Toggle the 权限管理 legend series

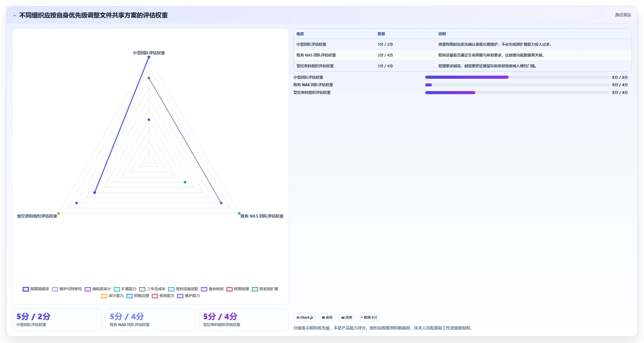[237, 289]
